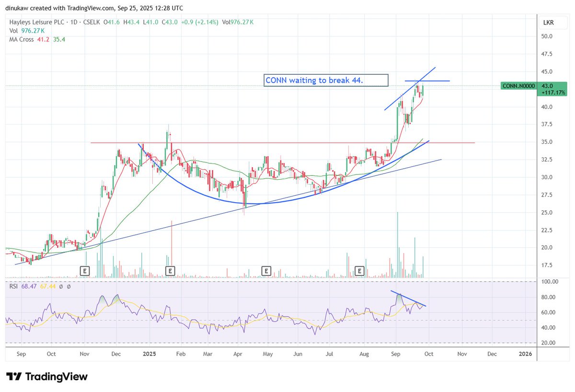Select the November earnings E marker

84,271
